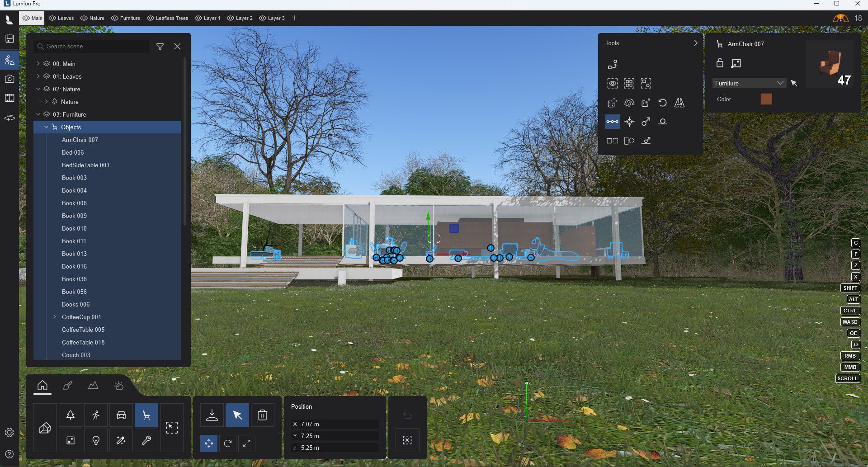Toggle visibility of Layer 2

(231, 18)
